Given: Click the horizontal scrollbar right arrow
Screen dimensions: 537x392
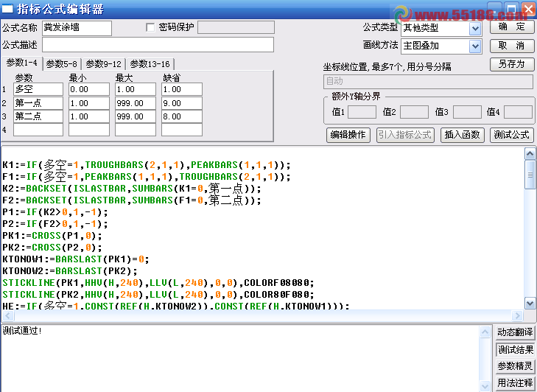Looking at the screenshot, I should click(x=517, y=315).
